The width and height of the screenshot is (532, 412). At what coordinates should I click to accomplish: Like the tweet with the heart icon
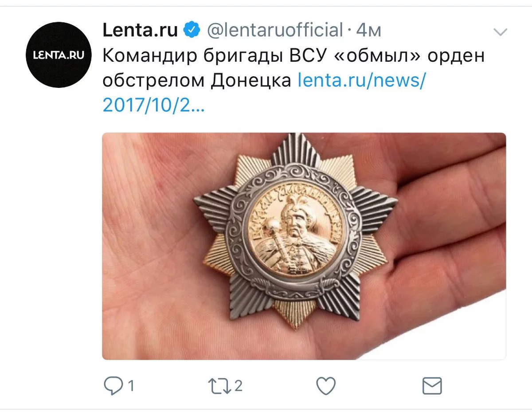[326, 386]
